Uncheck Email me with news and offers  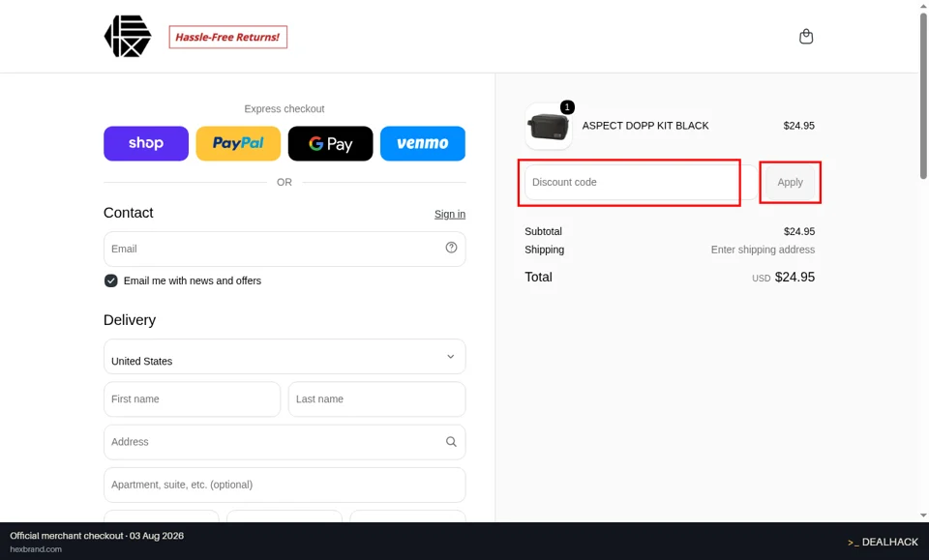click(110, 280)
